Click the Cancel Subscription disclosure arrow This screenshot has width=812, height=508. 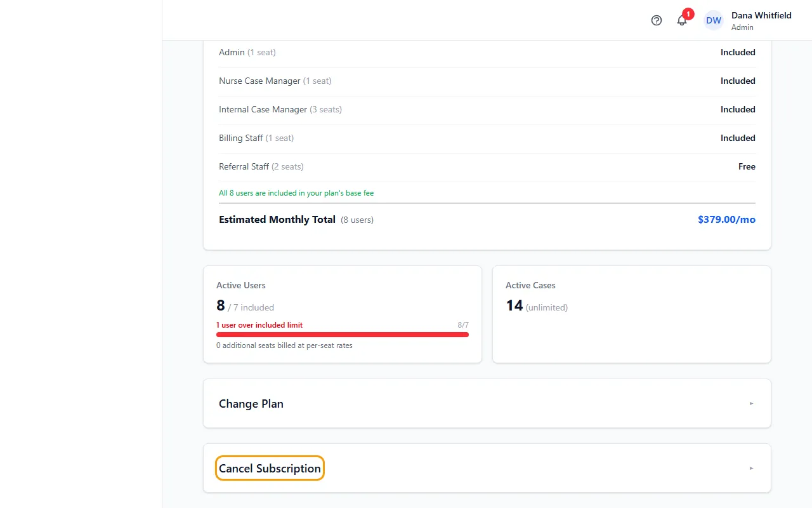(x=751, y=468)
